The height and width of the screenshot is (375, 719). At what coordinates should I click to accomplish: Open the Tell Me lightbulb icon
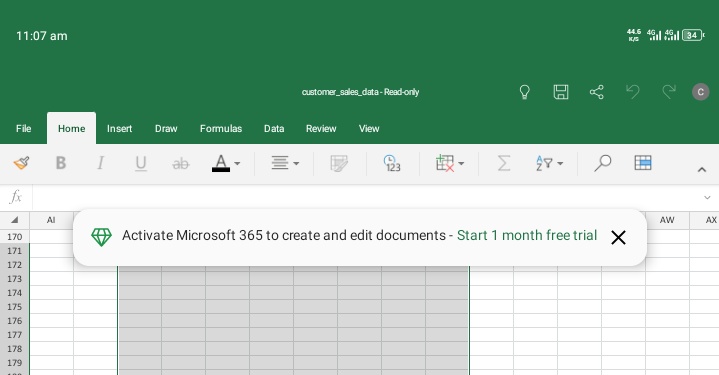[x=525, y=92]
